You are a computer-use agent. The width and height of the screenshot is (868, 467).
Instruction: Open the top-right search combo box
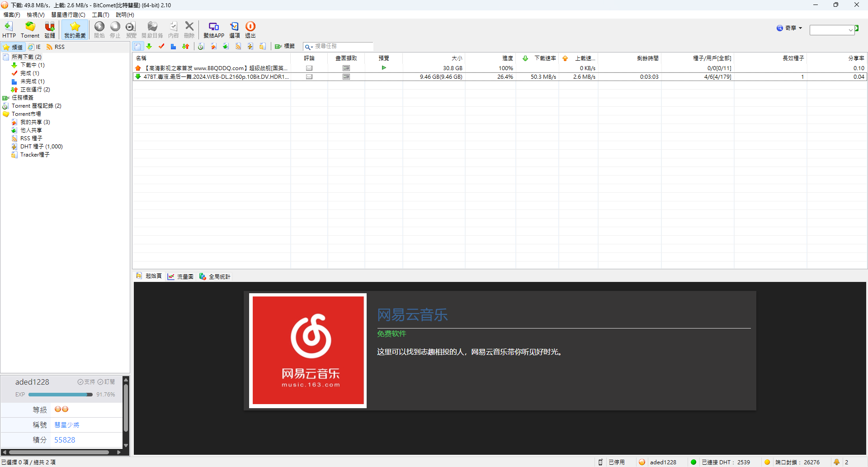coord(832,30)
